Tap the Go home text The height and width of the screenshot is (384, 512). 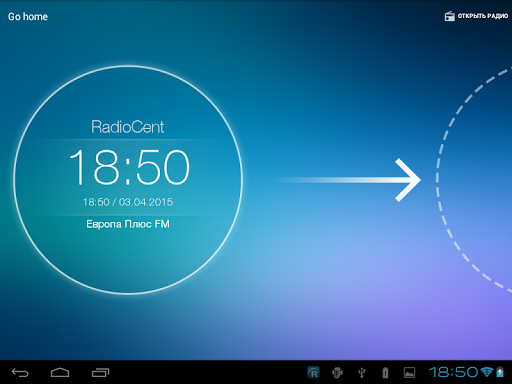[x=28, y=17]
